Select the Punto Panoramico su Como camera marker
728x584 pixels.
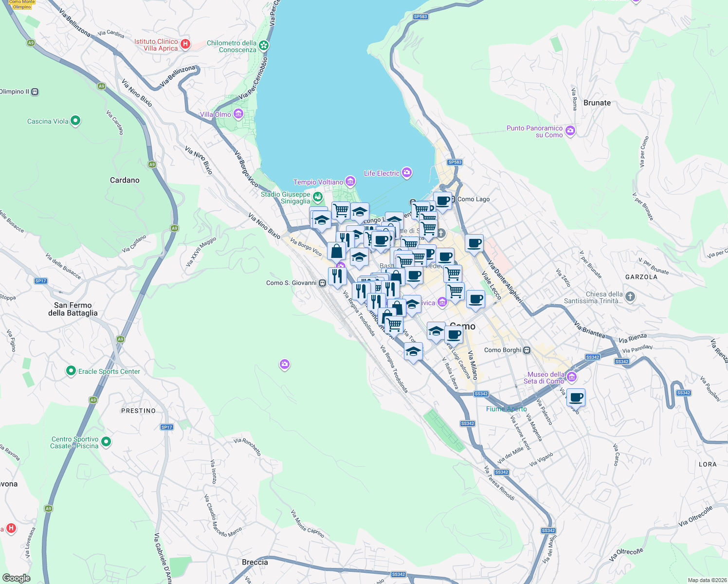pyautogui.click(x=570, y=130)
